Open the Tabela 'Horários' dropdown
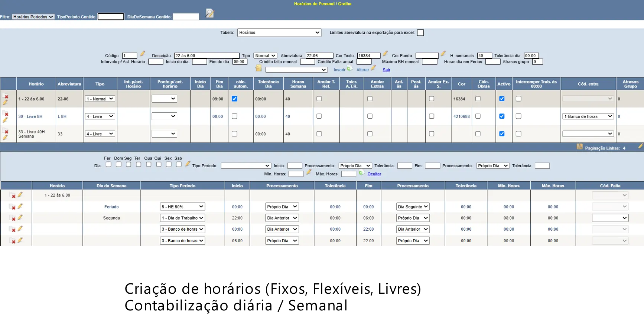644x336 pixels. (279, 33)
